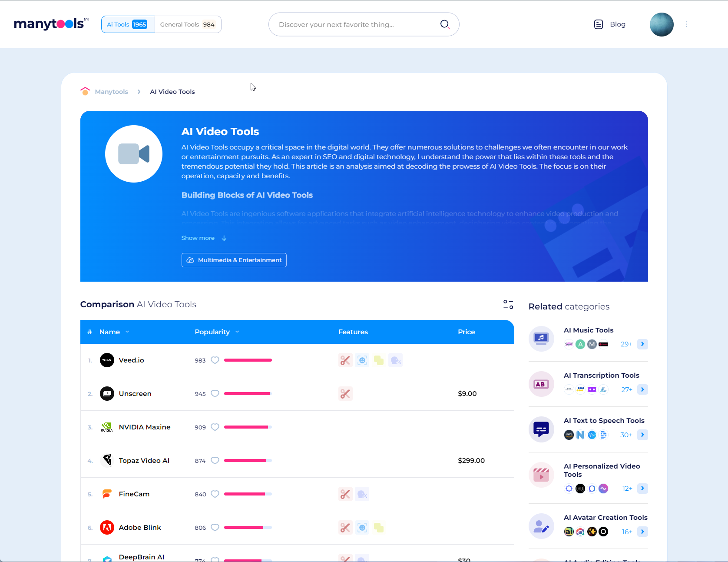Open the user profile avatar
The width and height of the screenshot is (728, 562).
coord(662,24)
